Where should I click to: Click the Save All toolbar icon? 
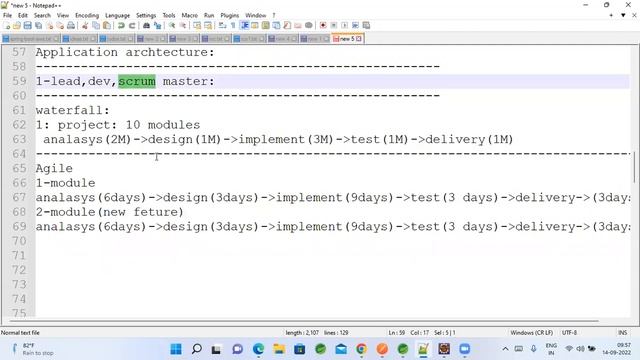point(38,26)
